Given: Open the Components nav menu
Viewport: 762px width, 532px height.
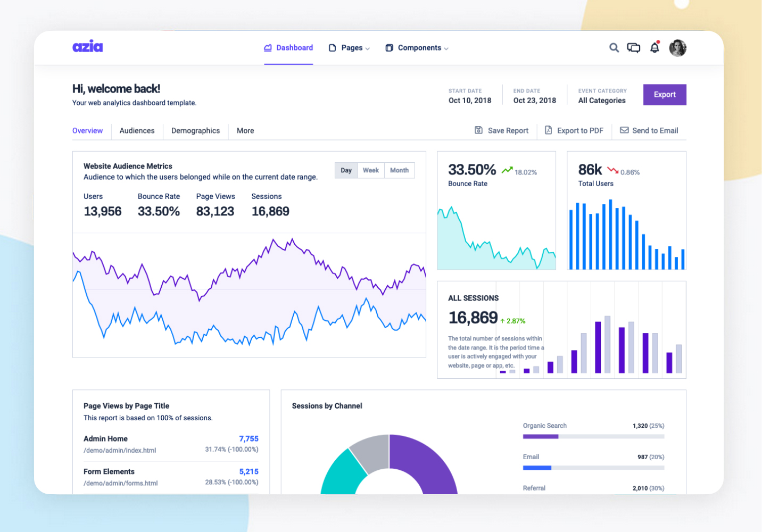Looking at the screenshot, I should [417, 48].
